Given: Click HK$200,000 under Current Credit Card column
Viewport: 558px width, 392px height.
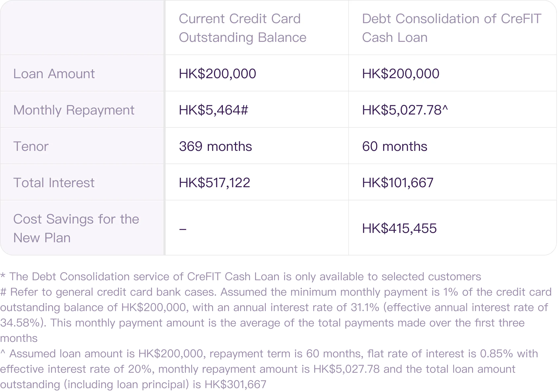Looking at the screenshot, I should (217, 73).
